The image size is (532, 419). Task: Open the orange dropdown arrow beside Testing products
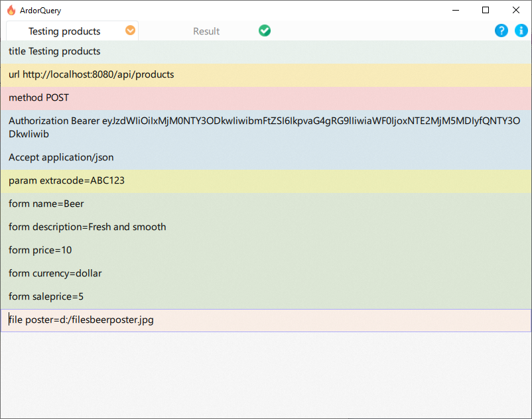[130, 30]
